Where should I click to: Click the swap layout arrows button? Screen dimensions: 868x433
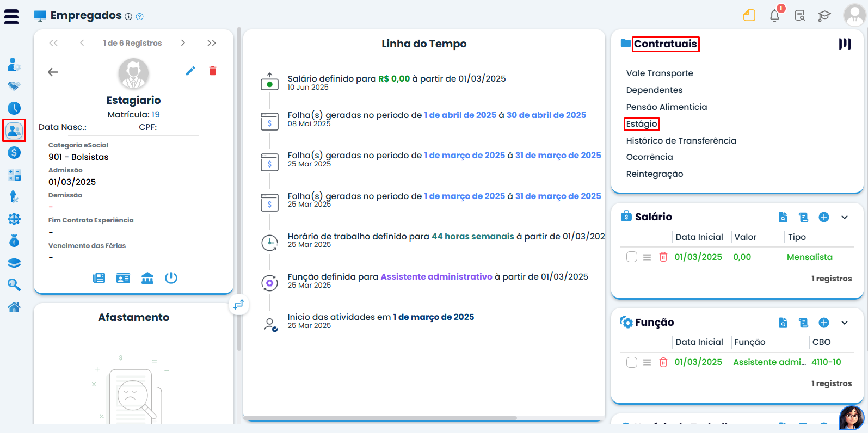tap(238, 305)
